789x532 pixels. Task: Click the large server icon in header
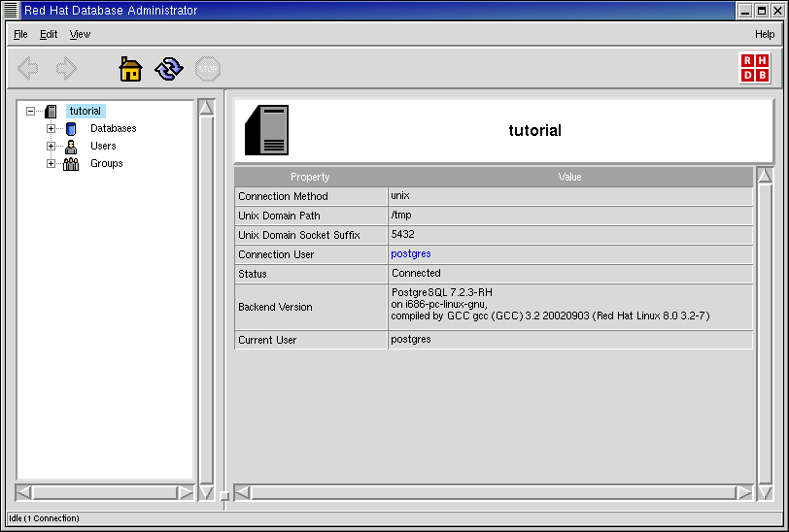tap(266, 130)
